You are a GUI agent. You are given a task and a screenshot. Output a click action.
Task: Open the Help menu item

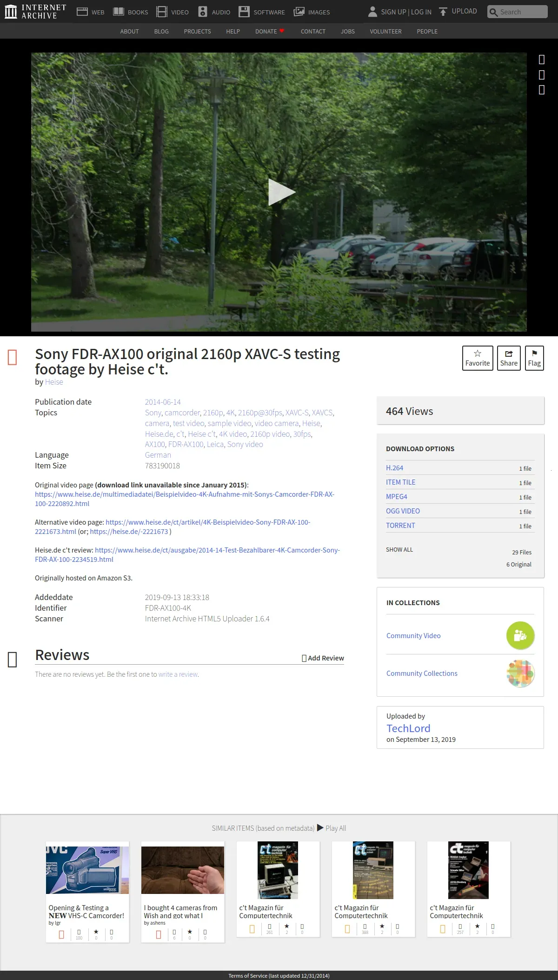233,31
